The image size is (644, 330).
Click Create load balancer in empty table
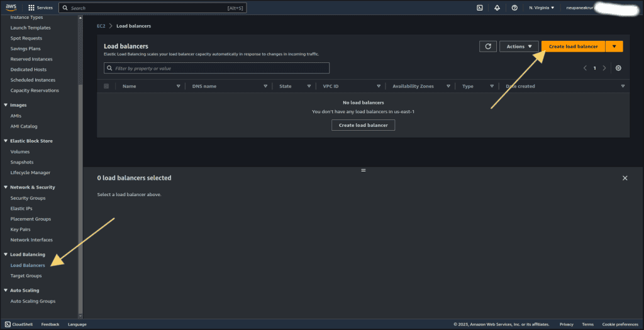coord(363,125)
